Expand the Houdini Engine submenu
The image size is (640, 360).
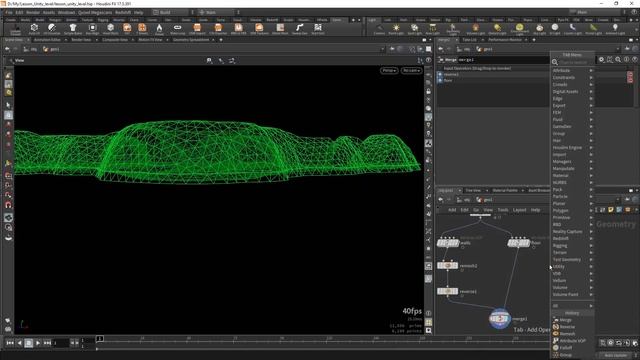click(572, 147)
